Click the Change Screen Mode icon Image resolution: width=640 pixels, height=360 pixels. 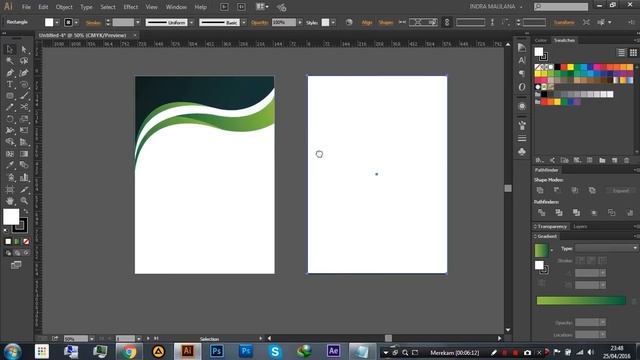(x=16, y=265)
